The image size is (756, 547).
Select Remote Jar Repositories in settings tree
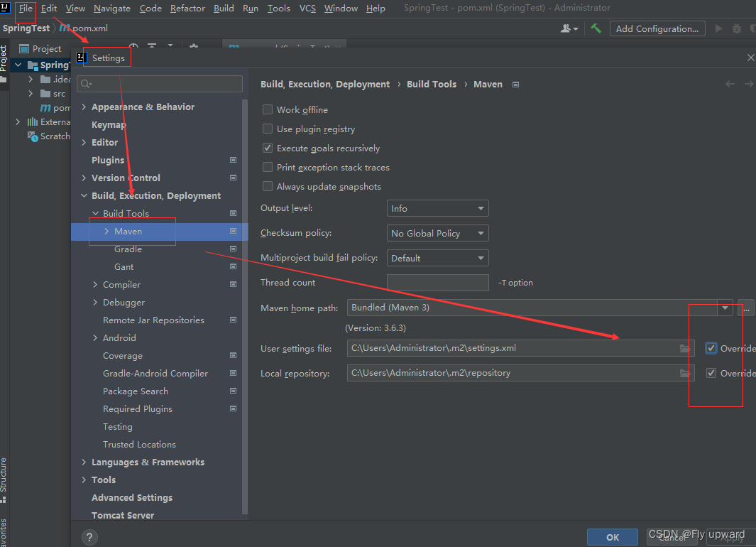[x=153, y=320]
